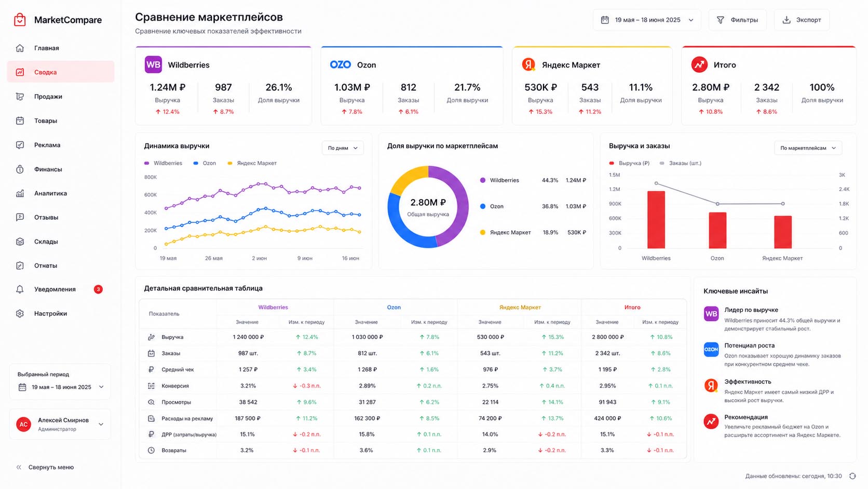Click the MarketCompare shopping bag logo
The height and width of the screenshot is (489, 868).
pos(20,20)
